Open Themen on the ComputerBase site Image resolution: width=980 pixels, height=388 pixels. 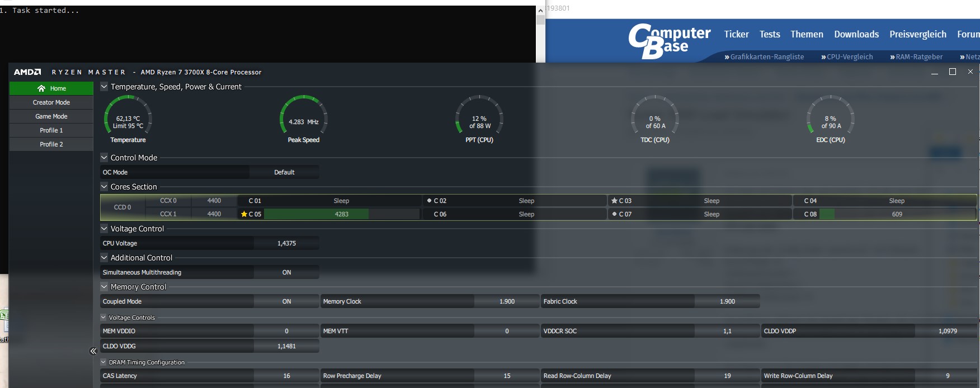coord(807,34)
